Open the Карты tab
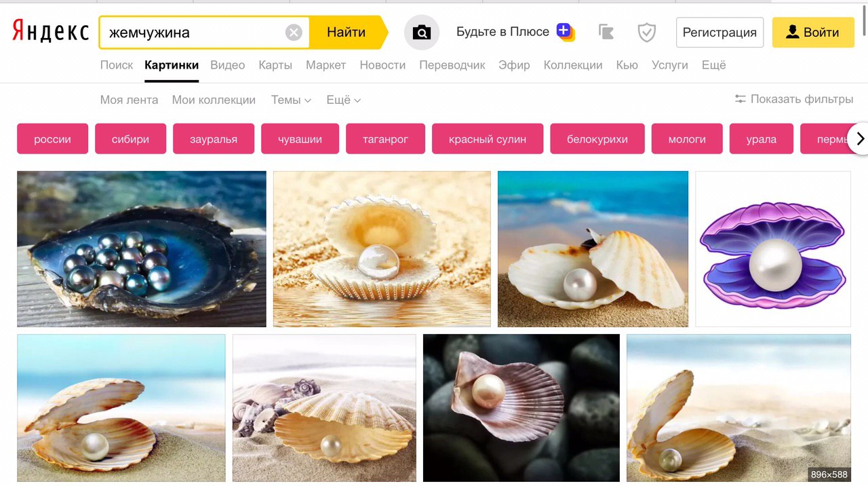The width and height of the screenshot is (868, 486). (x=275, y=65)
